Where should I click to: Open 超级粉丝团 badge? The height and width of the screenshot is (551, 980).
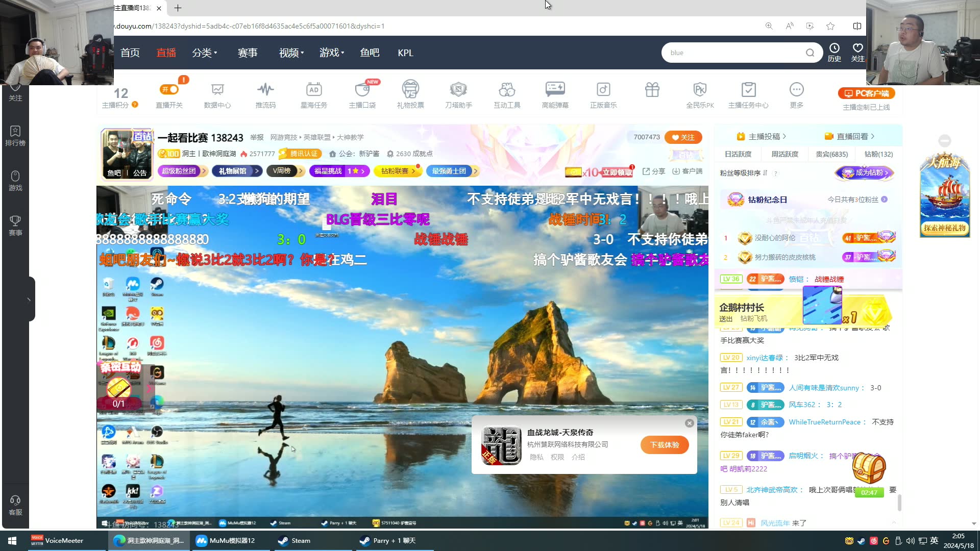pos(182,171)
